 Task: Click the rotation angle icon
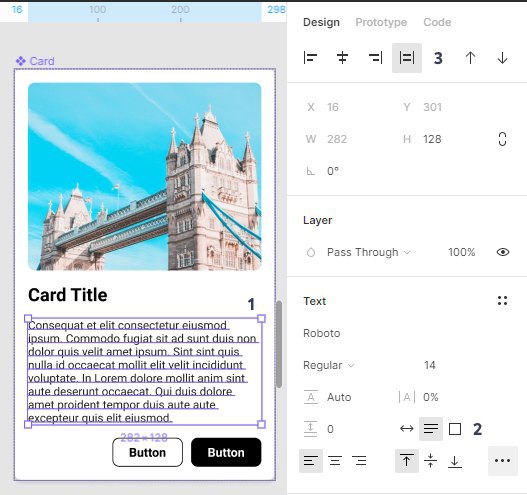point(311,171)
